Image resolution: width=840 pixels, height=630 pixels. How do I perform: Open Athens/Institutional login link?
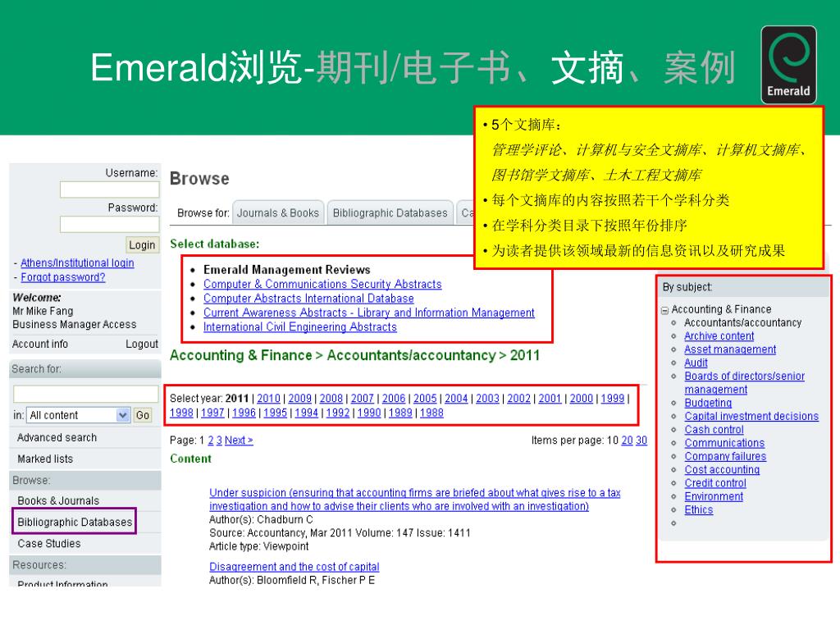point(77,263)
